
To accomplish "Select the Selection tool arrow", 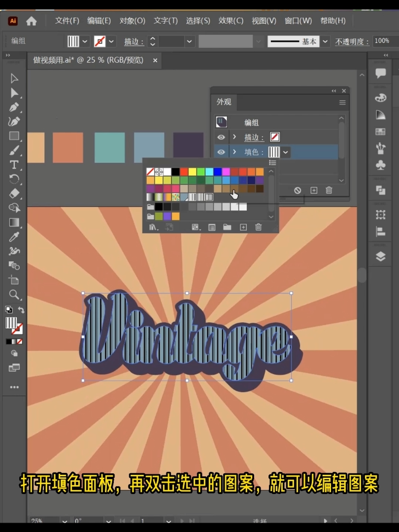I will tap(14, 78).
